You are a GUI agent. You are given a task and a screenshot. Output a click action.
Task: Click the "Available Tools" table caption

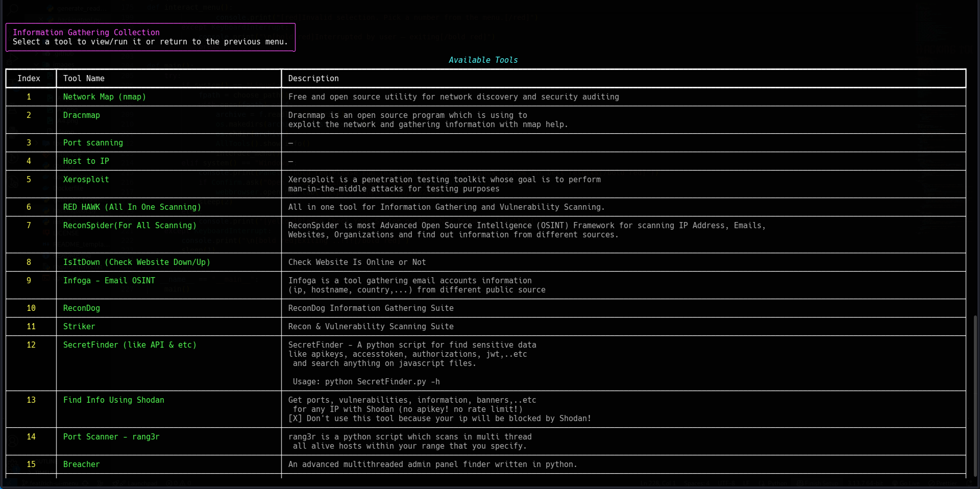(x=483, y=60)
